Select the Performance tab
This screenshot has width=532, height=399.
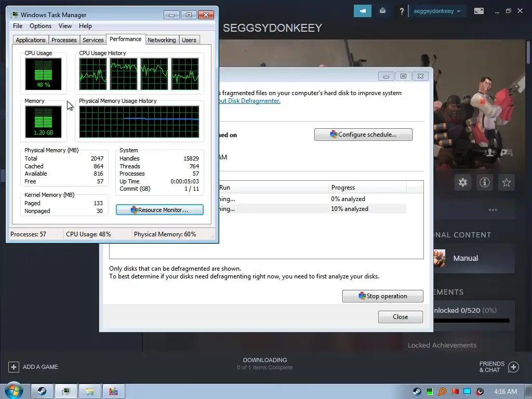(x=126, y=39)
